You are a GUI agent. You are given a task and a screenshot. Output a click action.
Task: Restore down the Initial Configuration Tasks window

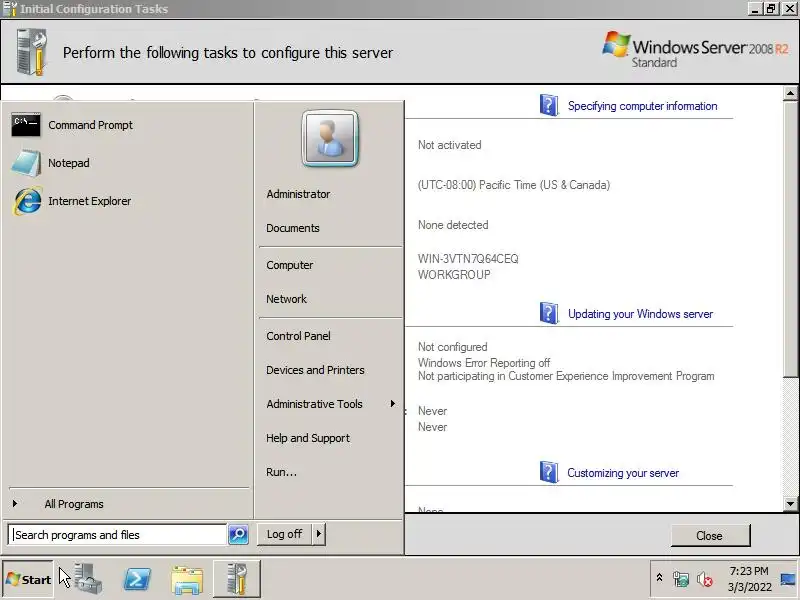coord(771,9)
